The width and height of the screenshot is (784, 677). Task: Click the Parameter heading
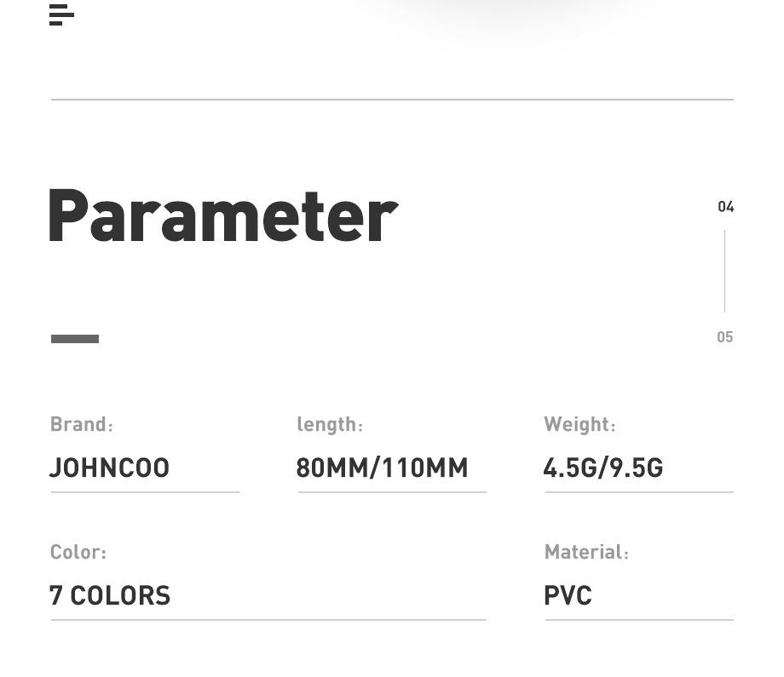click(x=223, y=216)
